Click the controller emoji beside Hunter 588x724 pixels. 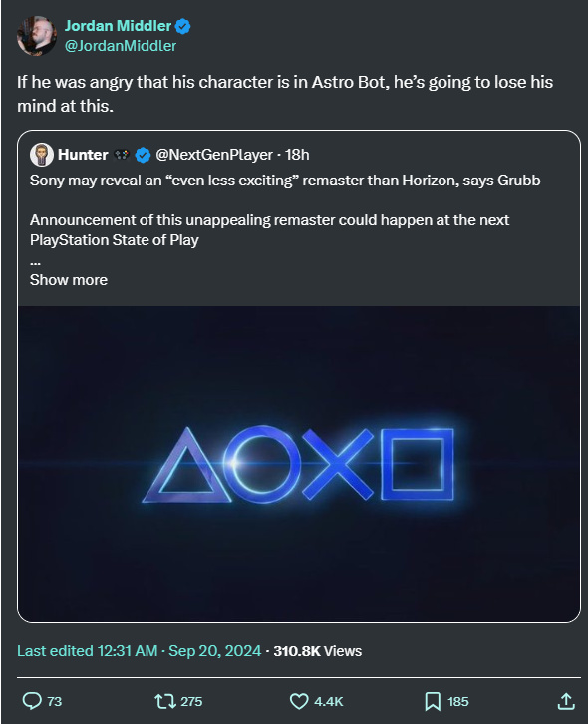(122, 155)
